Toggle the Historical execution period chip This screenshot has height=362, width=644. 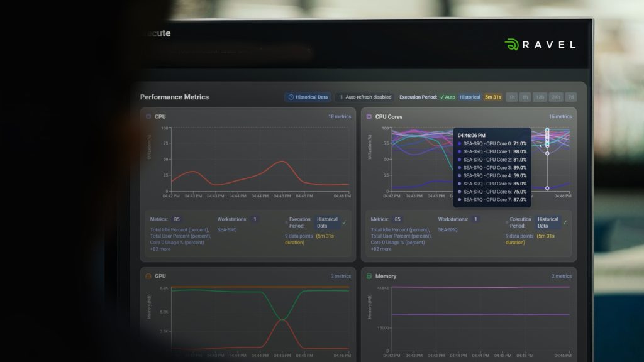[470, 97]
